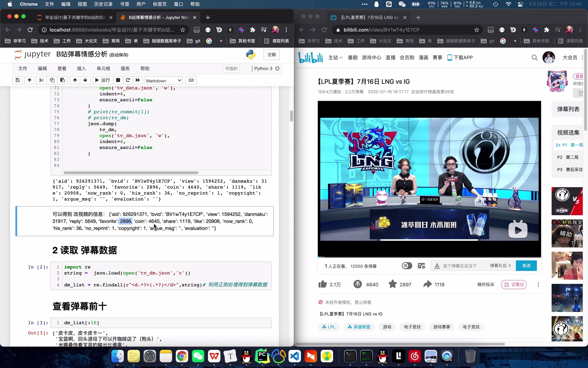Screen dimensions: 588x368
Task: Open the command palette keyboard icon
Action: (191, 80)
